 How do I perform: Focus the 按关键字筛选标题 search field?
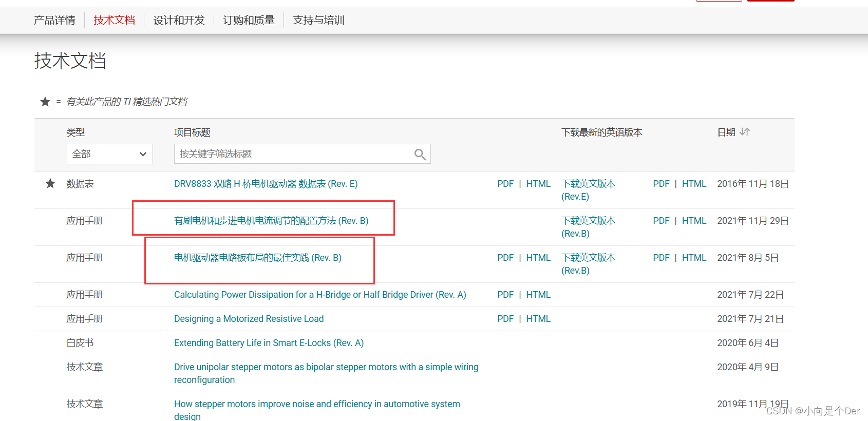pos(302,154)
